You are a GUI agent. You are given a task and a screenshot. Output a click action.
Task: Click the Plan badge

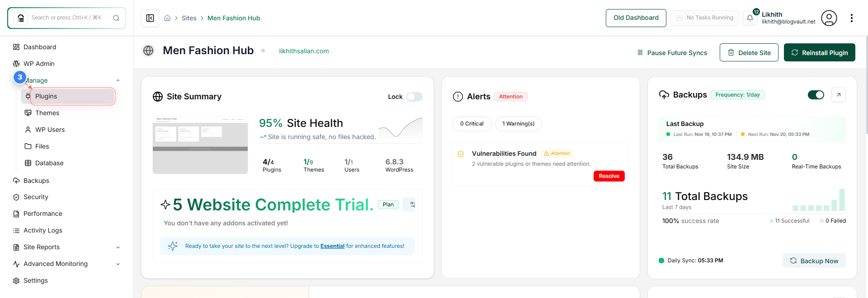(388, 205)
